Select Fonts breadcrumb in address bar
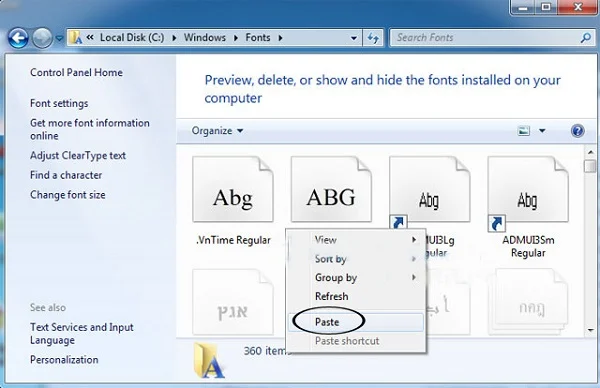The width and height of the screenshot is (600, 388). (x=258, y=37)
